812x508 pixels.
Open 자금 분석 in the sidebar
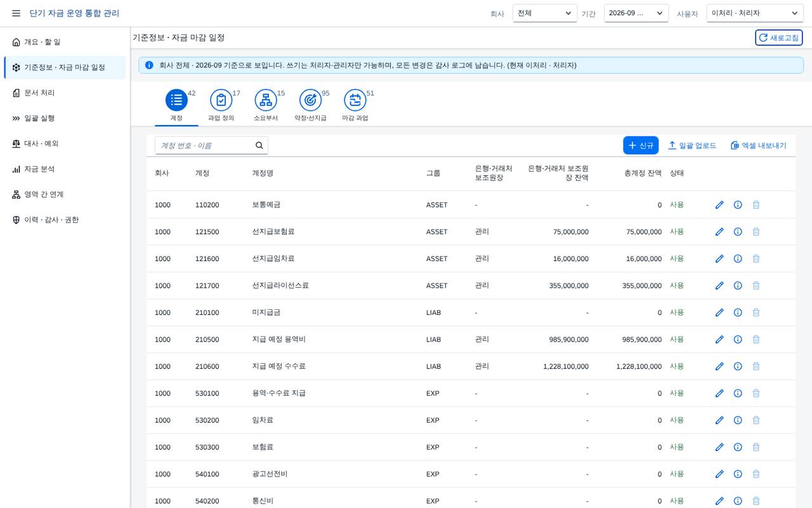65,169
